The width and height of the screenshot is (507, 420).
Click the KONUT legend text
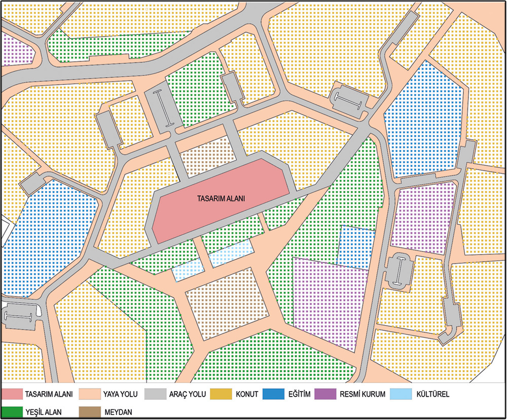(247, 394)
